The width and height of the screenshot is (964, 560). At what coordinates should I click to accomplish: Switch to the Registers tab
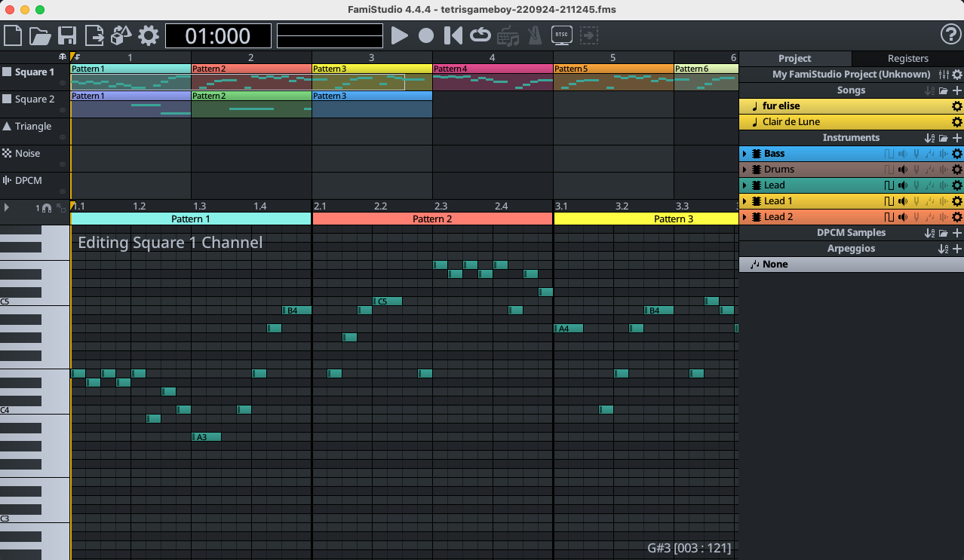[x=907, y=58]
